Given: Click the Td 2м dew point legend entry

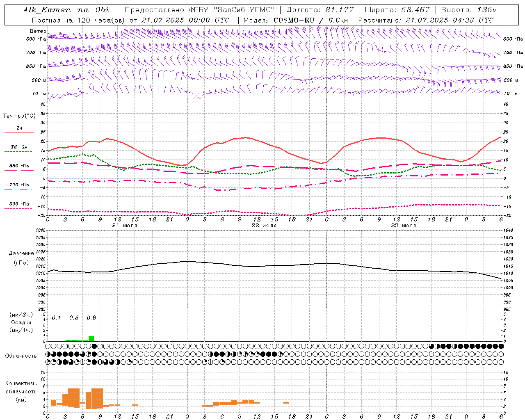Looking at the screenshot, I should [19, 147].
